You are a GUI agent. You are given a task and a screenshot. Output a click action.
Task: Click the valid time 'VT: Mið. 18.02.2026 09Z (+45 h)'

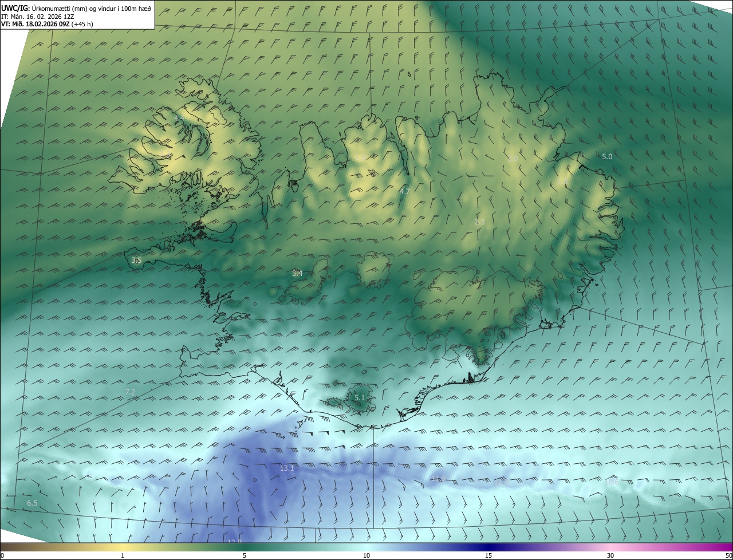tap(47, 24)
